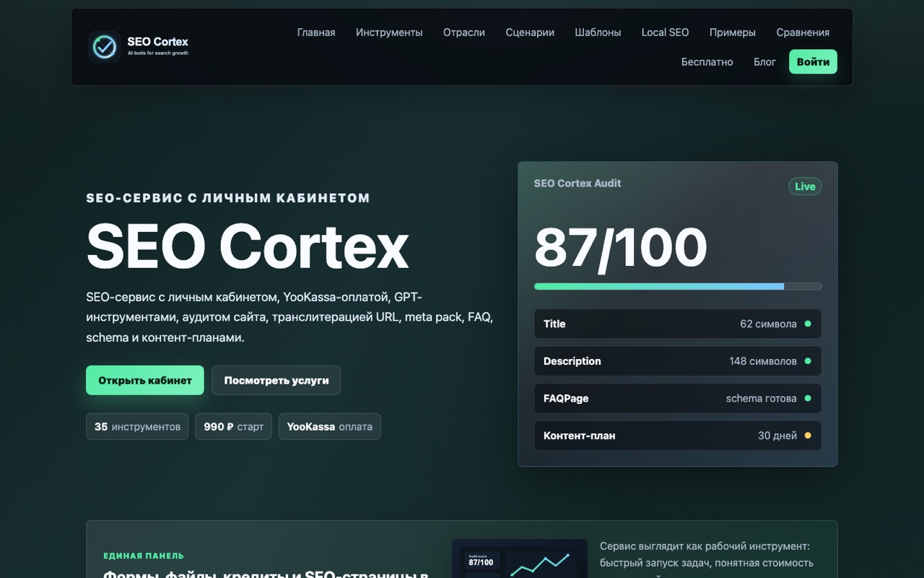Click the Live status badge
The height and width of the screenshot is (578, 924).
805,186
